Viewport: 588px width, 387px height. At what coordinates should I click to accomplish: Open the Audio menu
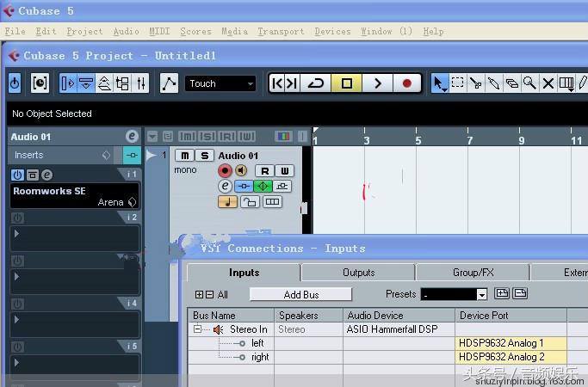(x=126, y=31)
